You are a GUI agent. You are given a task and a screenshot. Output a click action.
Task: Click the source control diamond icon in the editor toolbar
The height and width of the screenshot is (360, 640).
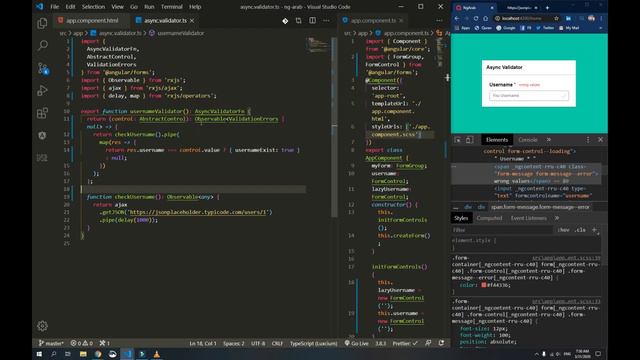285,20
